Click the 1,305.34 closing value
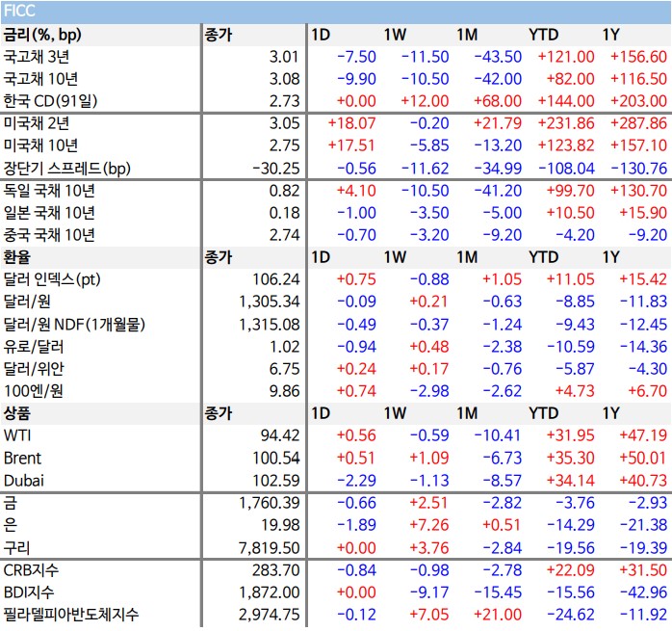 coord(270,302)
